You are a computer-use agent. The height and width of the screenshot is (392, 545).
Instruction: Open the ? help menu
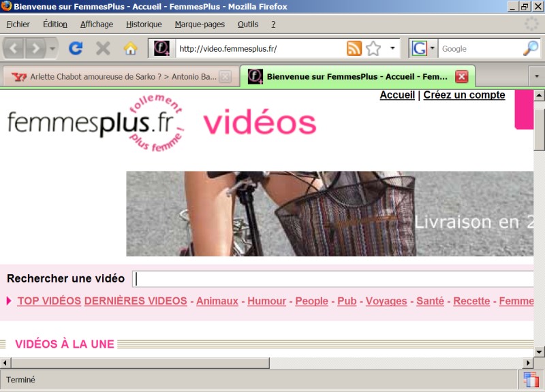273,24
